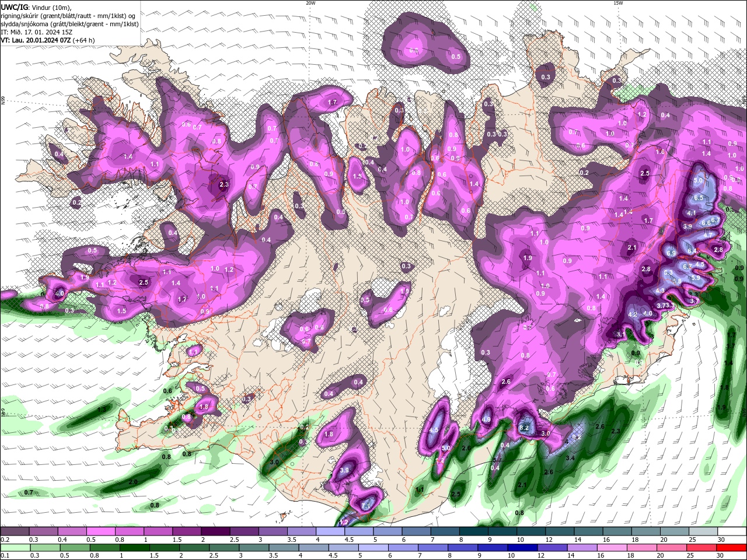This screenshot has width=747, height=560.
Task: Click the 'rigning/skúrir' legend description line
Action: 69,16
